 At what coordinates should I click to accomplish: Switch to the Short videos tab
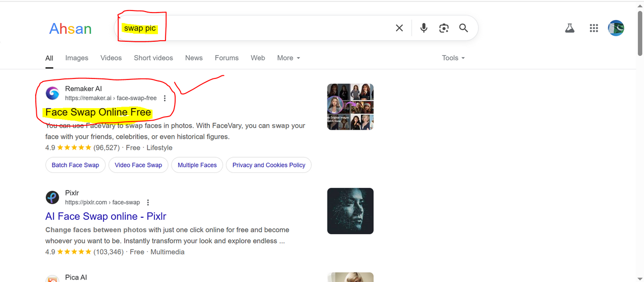click(153, 58)
